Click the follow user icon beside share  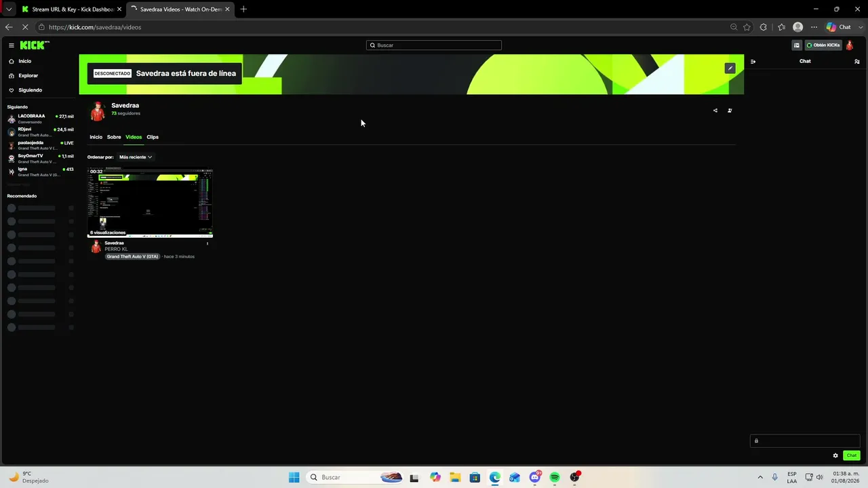730,110
